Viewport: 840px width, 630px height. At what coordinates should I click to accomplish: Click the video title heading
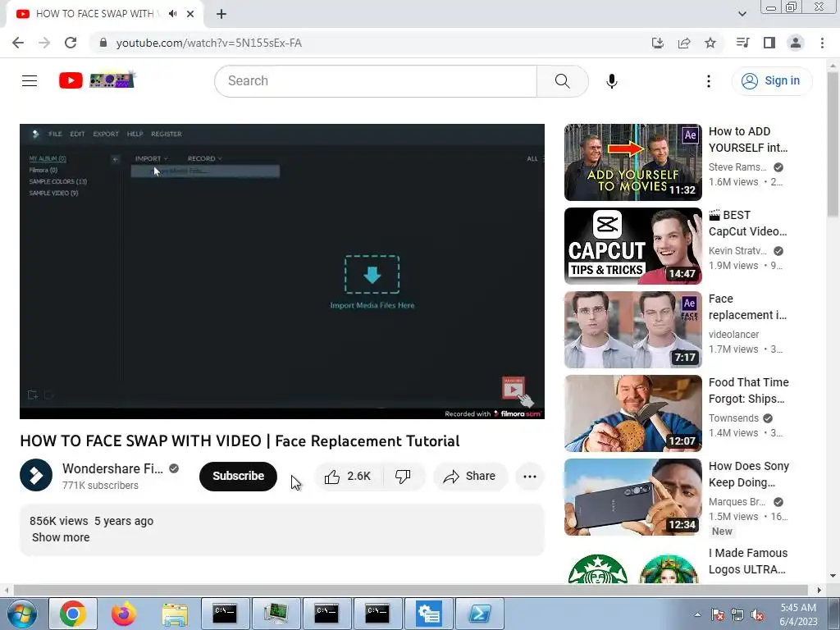tap(240, 441)
